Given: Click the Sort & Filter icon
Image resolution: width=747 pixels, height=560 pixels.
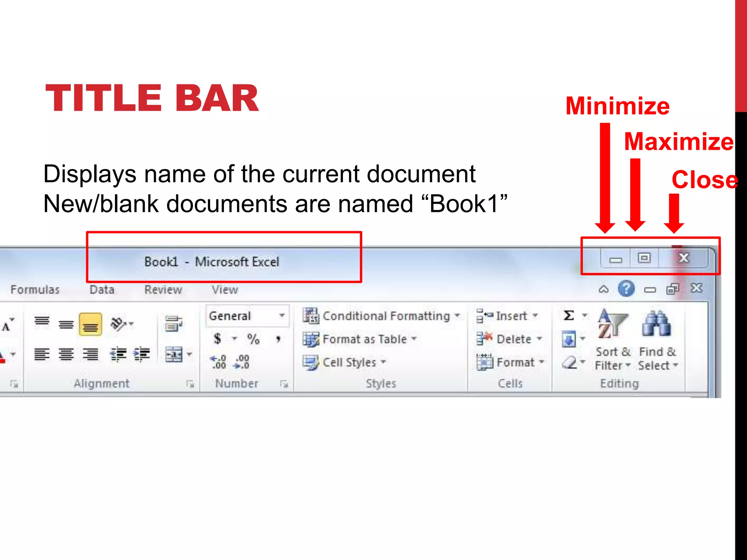Looking at the screenshot, I should pos(612,324).
